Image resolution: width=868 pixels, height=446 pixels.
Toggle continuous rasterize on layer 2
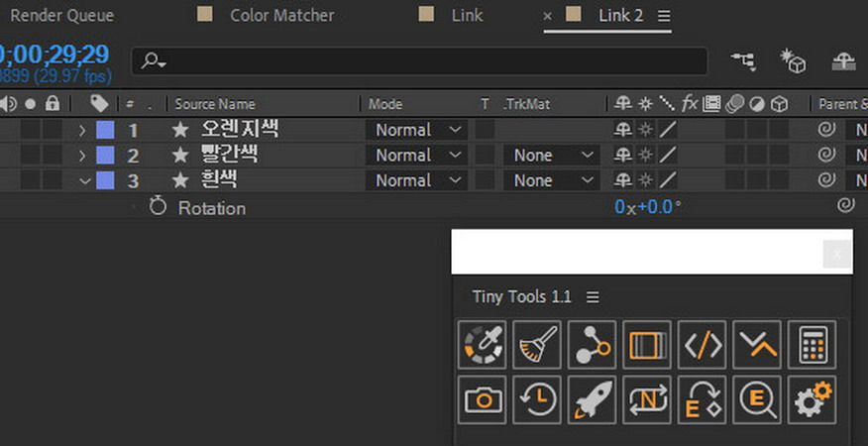pos(645,156)
